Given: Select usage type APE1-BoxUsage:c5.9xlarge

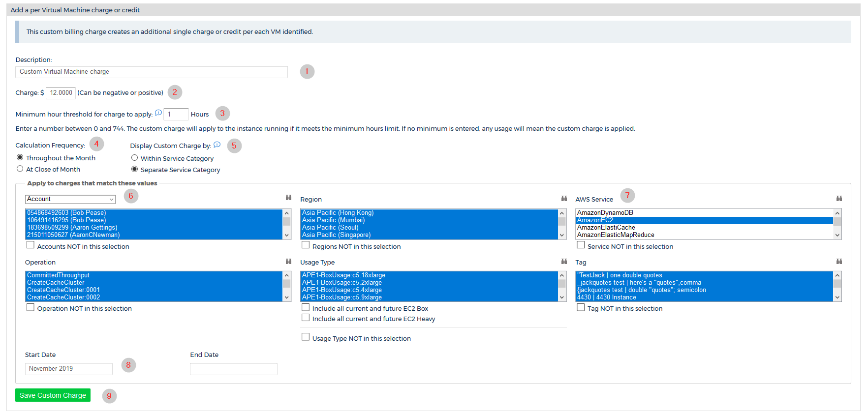Looking at the screenshot, I should pos(429,297).
